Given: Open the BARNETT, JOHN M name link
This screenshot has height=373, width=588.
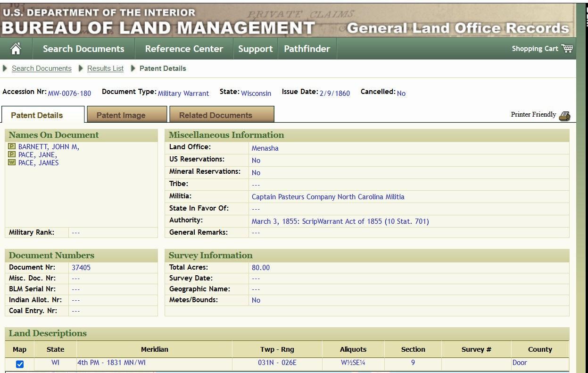Looking at the screenshot, I should tap(49, 147).
